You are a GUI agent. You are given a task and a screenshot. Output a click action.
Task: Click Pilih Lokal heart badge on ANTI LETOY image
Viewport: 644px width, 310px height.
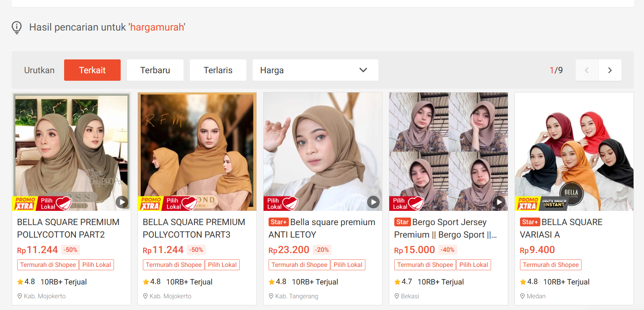pyautogui.click(x=281, y=203)
